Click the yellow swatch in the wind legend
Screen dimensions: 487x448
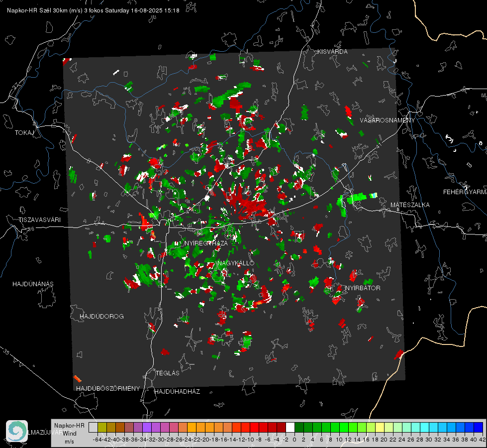coord(380,427)
